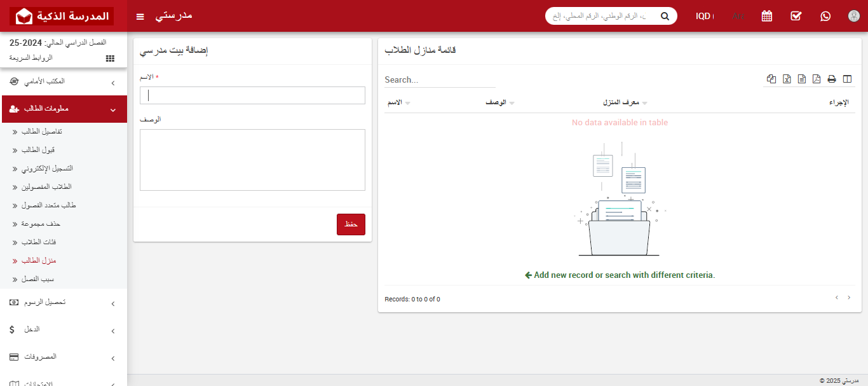Select قبول الطالب from the sidebar

point(38,149)
